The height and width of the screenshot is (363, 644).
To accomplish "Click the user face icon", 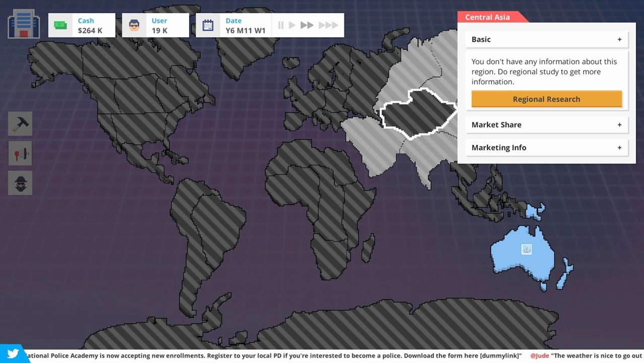I will coord(134,25).
